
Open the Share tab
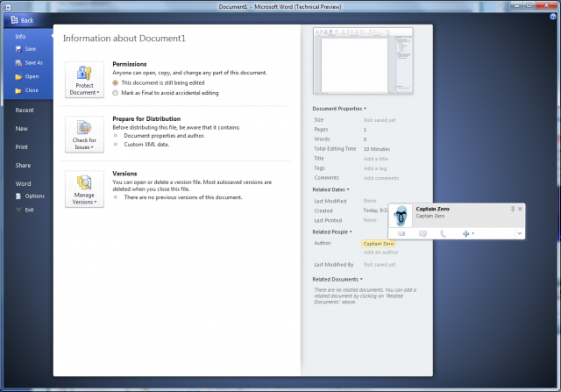click(x=23, y=165)
